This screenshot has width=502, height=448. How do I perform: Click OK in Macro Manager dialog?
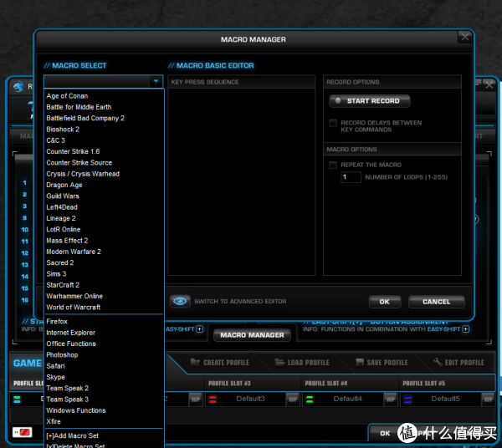tap(385, 302)
